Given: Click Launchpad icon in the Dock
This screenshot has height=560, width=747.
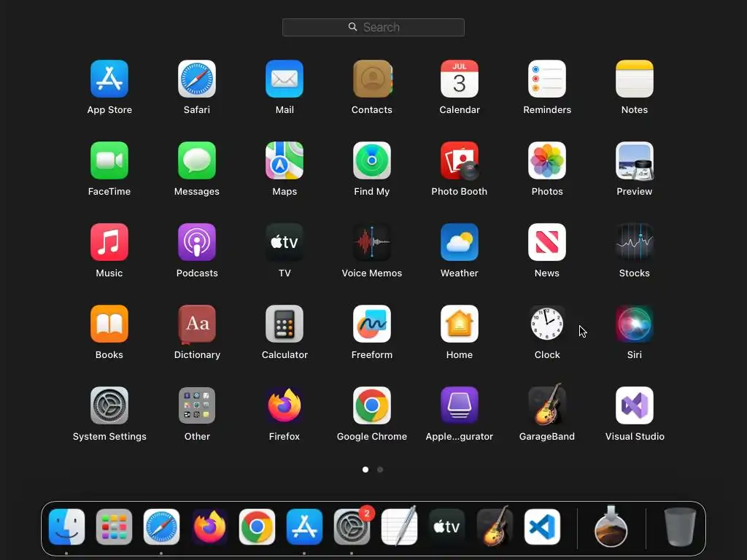Looking at the screenshot, I should coord(114,526).
